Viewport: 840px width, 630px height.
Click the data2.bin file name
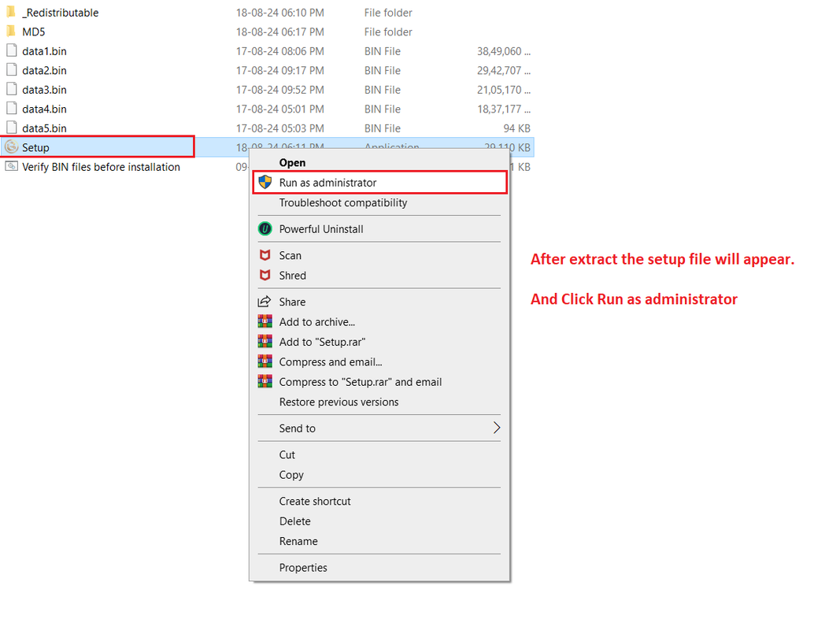tap(44, 70)
